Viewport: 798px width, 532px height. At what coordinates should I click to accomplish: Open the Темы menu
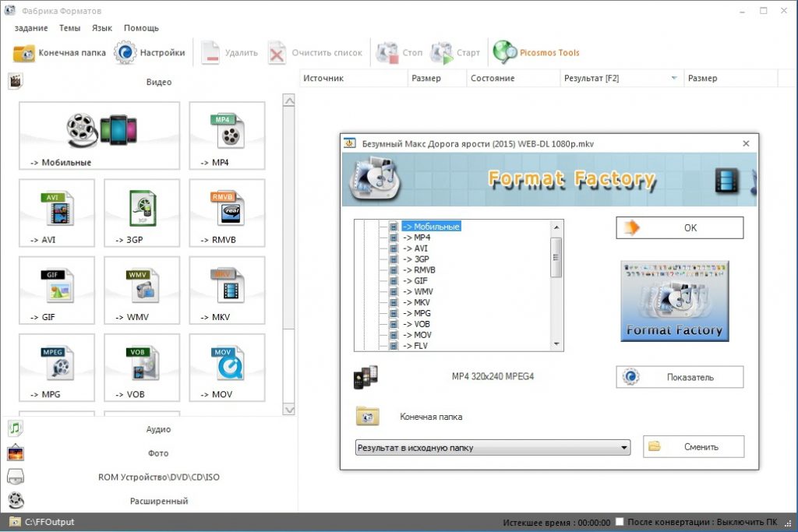tap(69, 28)
